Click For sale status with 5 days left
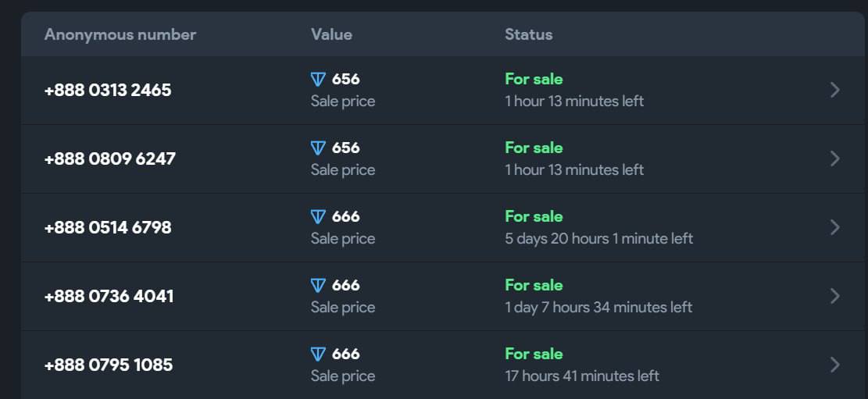 (x=534, y=216)
